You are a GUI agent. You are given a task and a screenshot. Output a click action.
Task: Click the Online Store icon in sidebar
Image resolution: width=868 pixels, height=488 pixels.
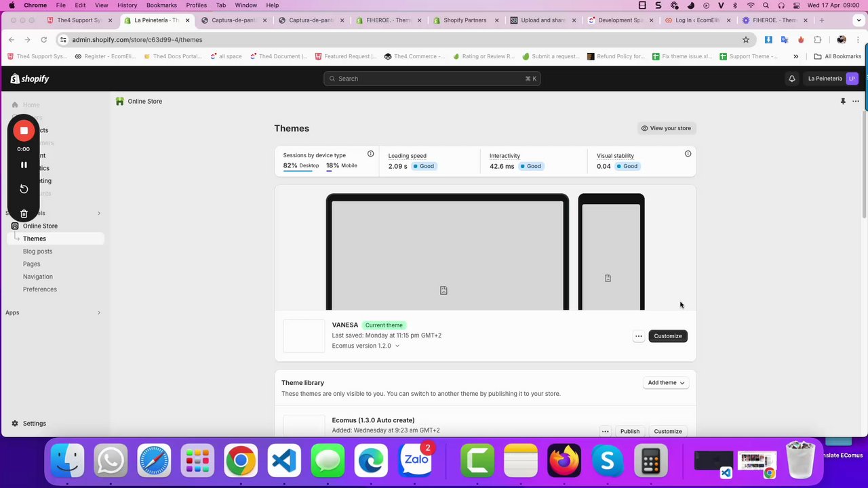point(14,226)
